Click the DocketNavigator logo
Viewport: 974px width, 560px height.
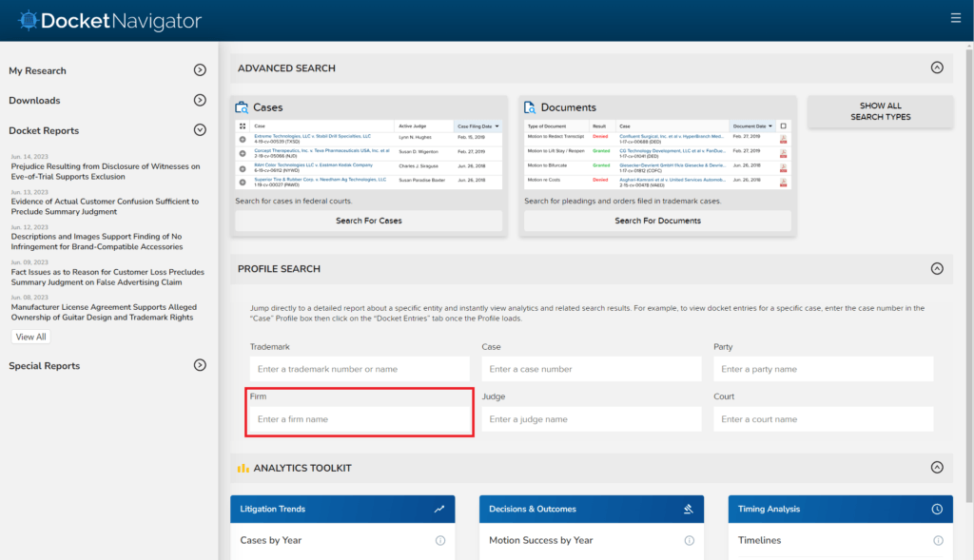[109, 21]
